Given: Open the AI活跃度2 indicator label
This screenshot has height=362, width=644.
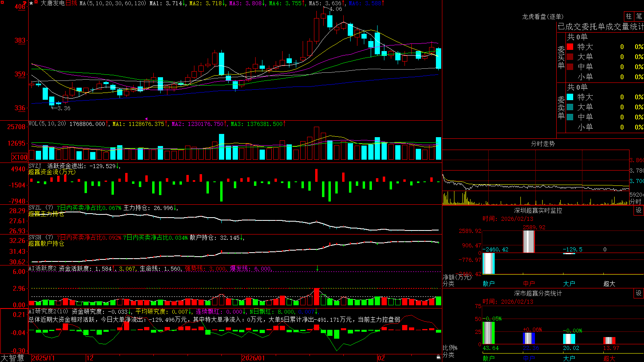Looking at the screenshot, I should tap(43, 268).
